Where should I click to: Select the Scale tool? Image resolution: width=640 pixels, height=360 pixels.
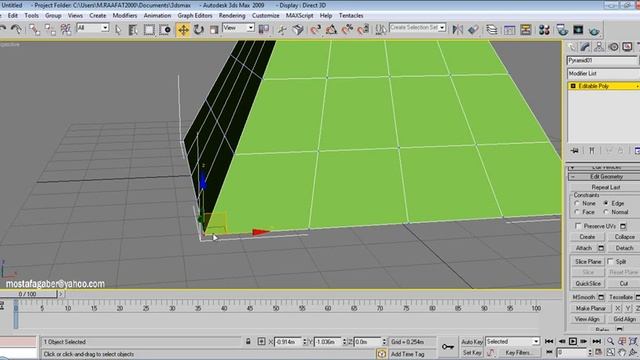(214, 30)
